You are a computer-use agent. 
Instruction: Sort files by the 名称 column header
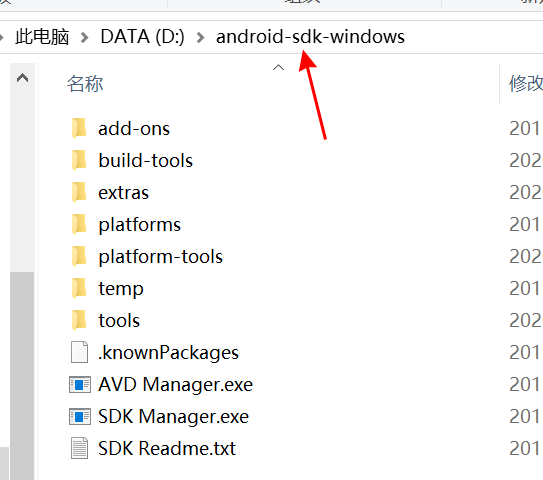click(x=85, y=83)
